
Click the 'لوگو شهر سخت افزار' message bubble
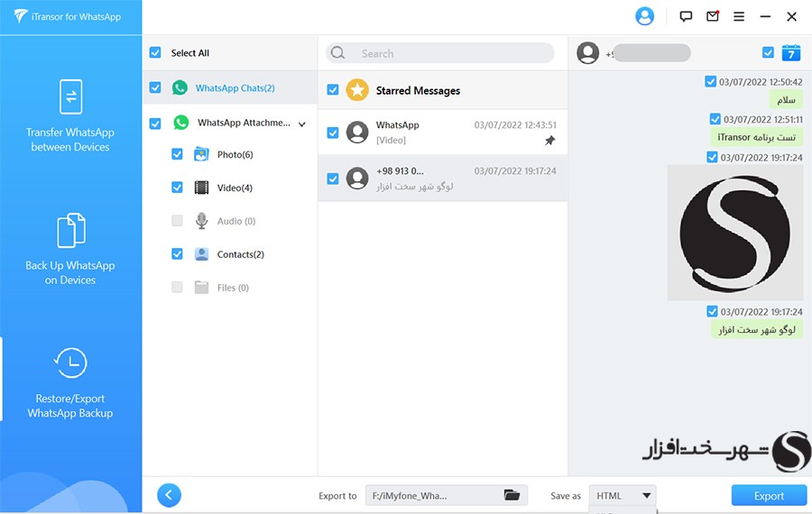tap(757, 330)
